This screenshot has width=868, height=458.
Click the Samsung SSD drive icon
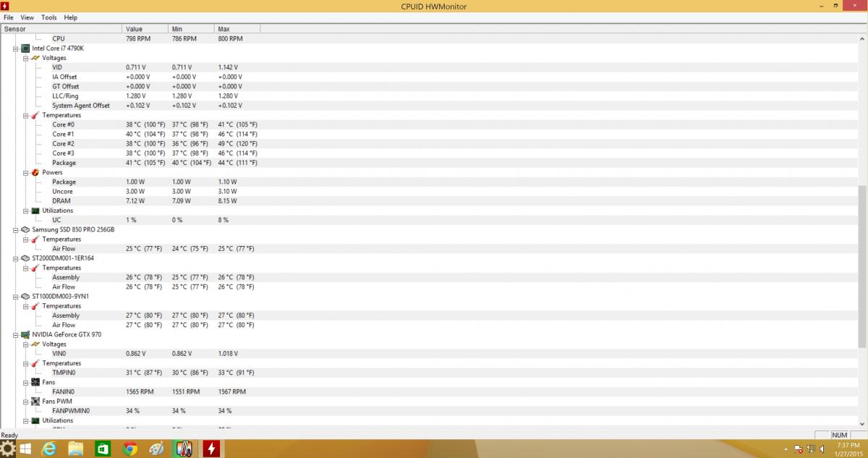[x=25, y=229]
